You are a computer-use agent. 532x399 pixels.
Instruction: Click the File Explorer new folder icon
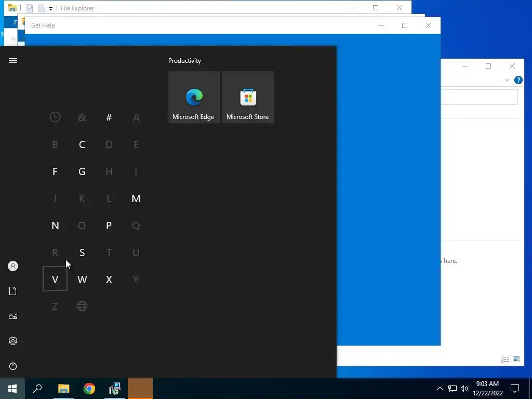click(41, 8)
